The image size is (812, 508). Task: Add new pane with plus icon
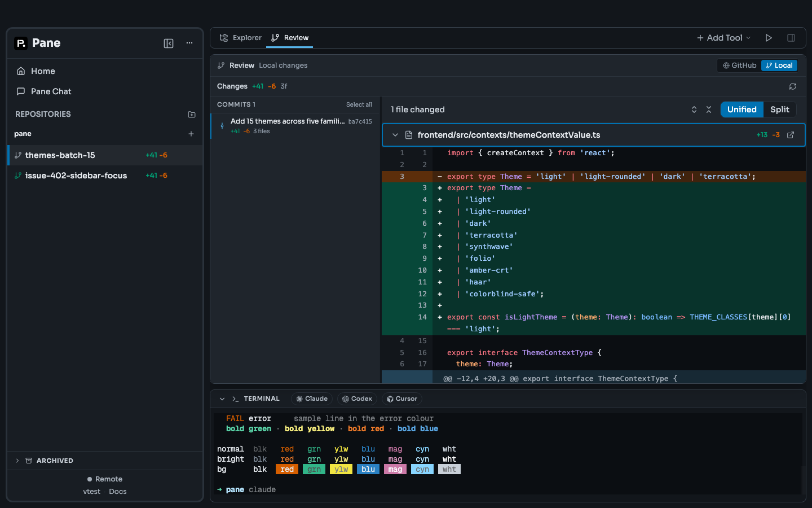(x=191, y=134)
